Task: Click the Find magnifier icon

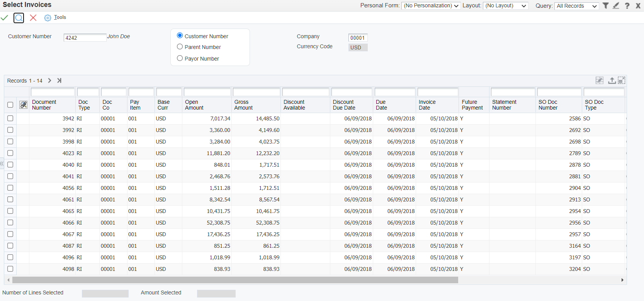Action: [x=19, y=18]
